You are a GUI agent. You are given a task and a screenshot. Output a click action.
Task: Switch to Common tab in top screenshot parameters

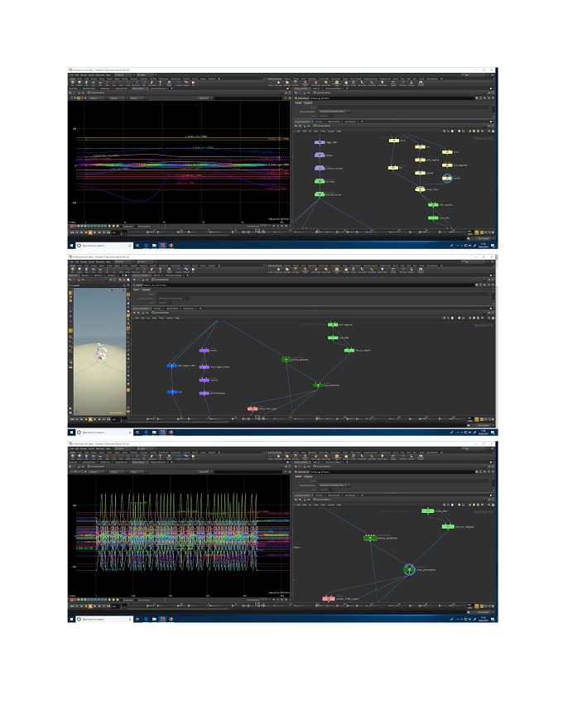tap(309, 103)
